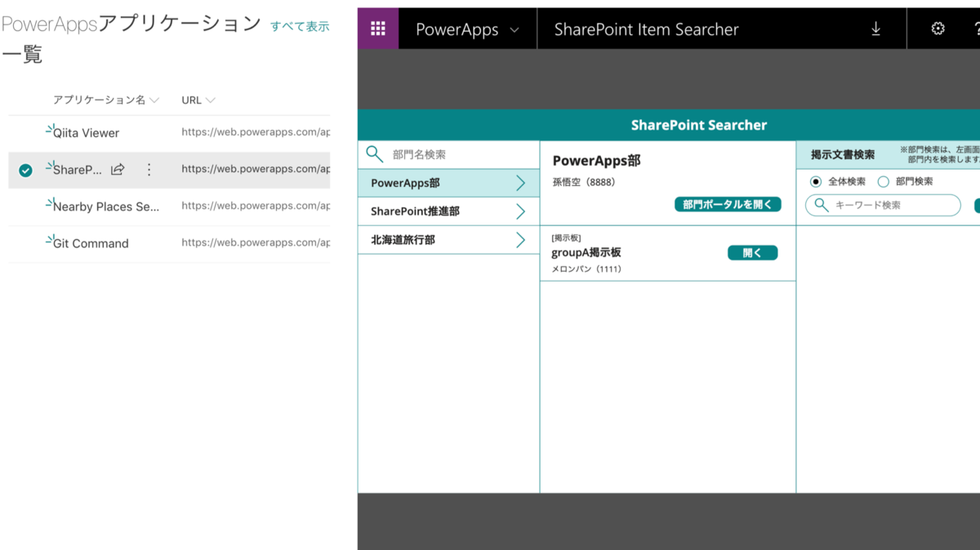
Task: Select the 全体検索 radio button
Action: point(815,182)
